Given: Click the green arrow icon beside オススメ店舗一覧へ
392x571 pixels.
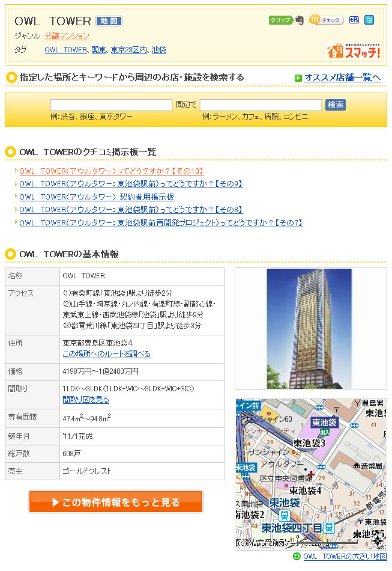Looking at the screenshot, I should (x=298, y=78).
